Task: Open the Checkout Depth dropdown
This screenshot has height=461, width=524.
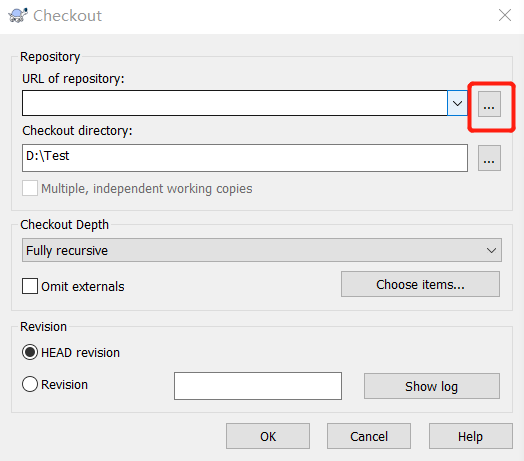Action: (x=262, y=250)
